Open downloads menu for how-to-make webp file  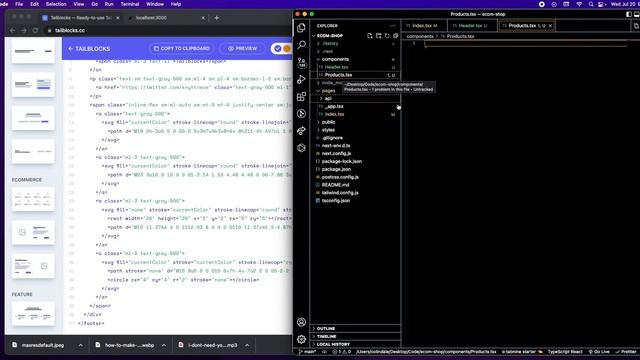pyautogui.click(x=164, y=345)
